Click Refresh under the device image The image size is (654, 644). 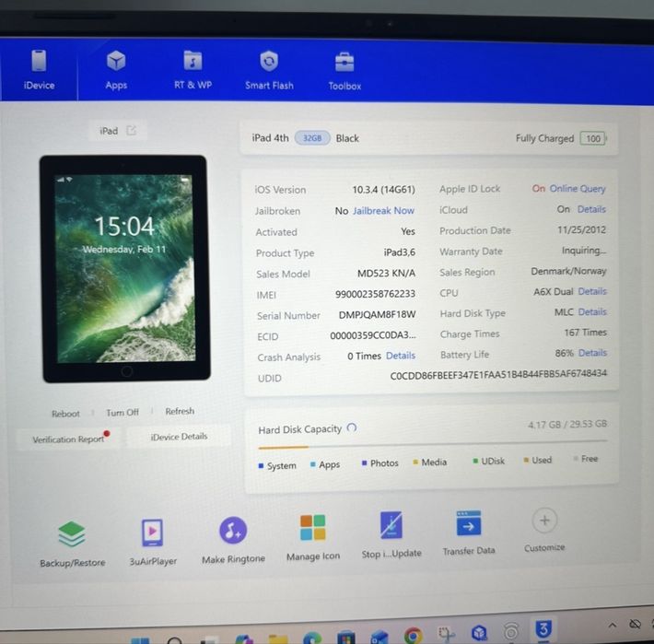click(x=180, y=411)
